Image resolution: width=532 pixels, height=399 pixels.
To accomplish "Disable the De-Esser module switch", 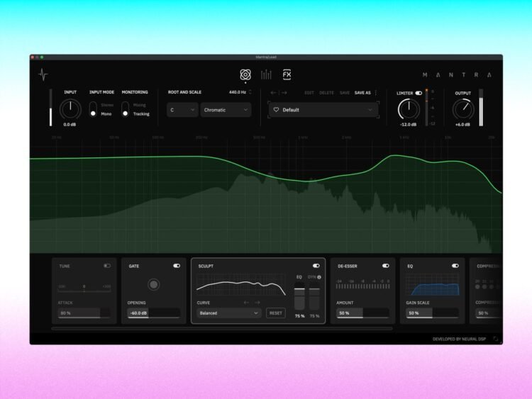I will (x=386, y=266).
